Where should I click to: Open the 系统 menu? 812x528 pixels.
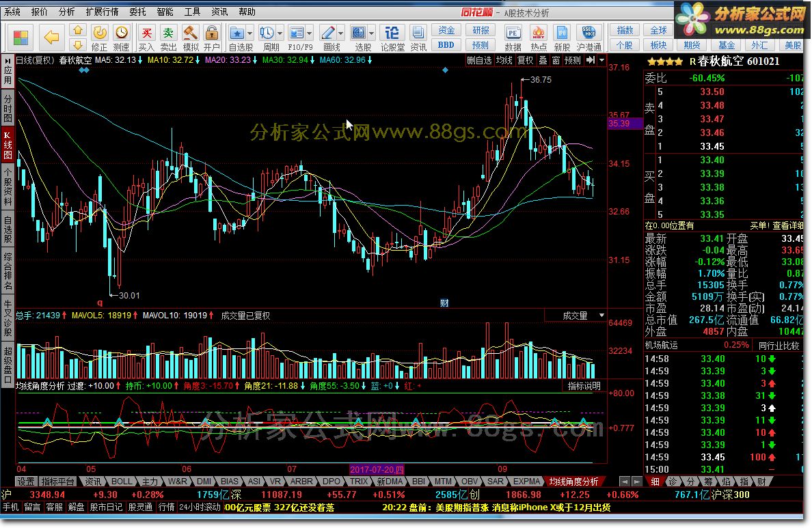click(12, 12)
